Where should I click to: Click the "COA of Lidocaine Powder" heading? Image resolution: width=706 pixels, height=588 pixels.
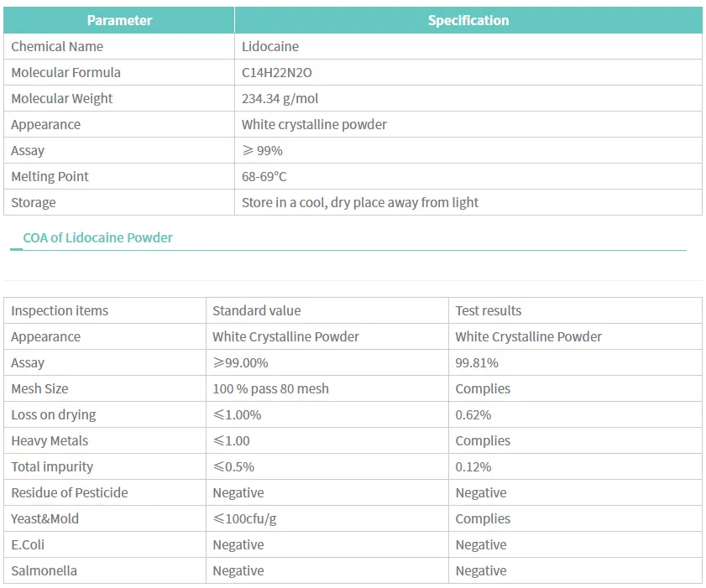(x=97, y=237)
